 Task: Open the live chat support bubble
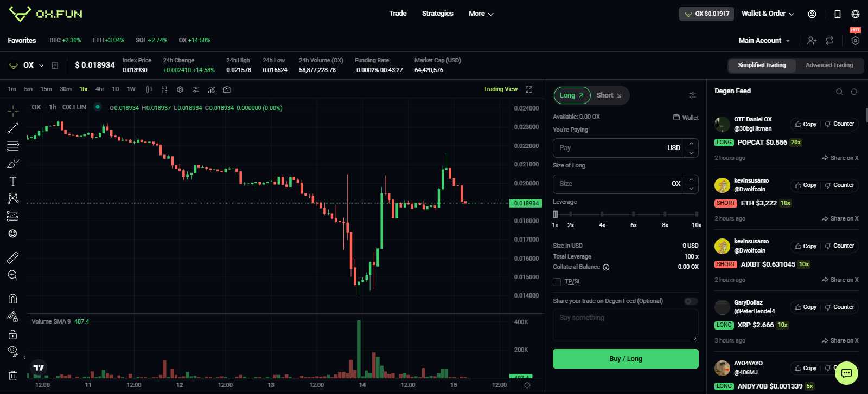pos(846,373)
